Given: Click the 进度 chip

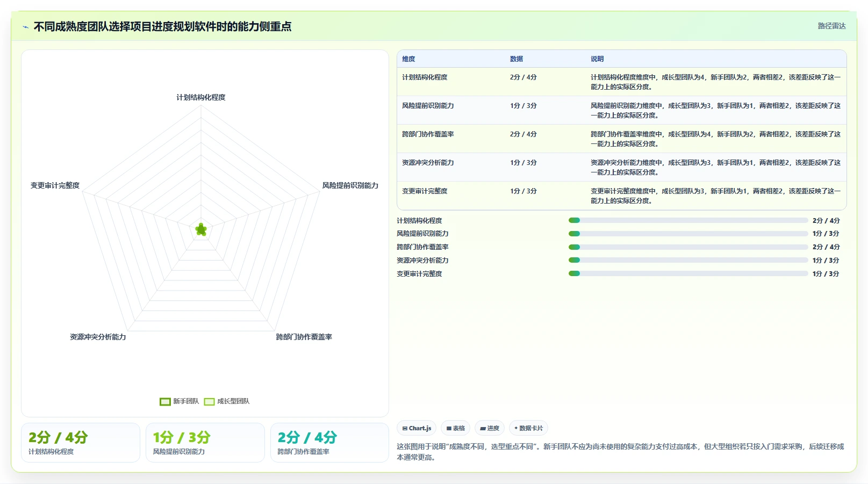Looking at the screenshot, I should click(490, 428).
